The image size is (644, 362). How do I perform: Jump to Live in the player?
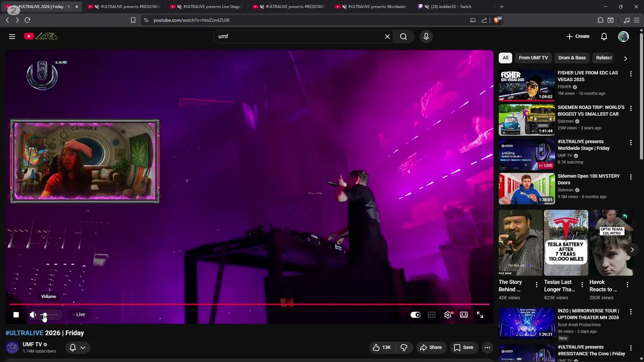pos(79,315)
